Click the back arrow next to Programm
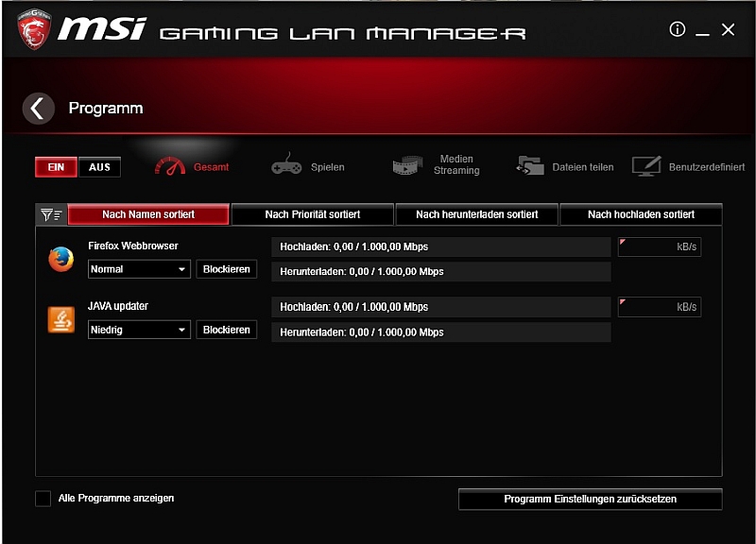This screenshot has width=756, height=544. (x=38, y=109)
